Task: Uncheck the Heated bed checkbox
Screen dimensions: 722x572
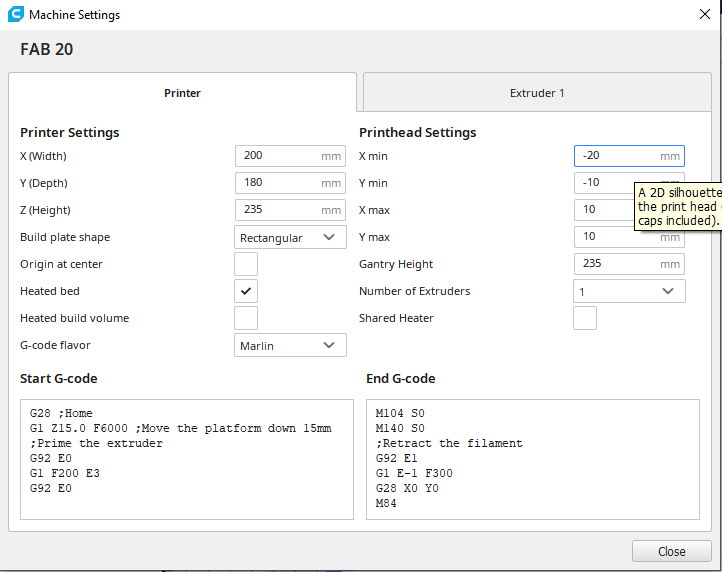Action: tap(246, 291)
